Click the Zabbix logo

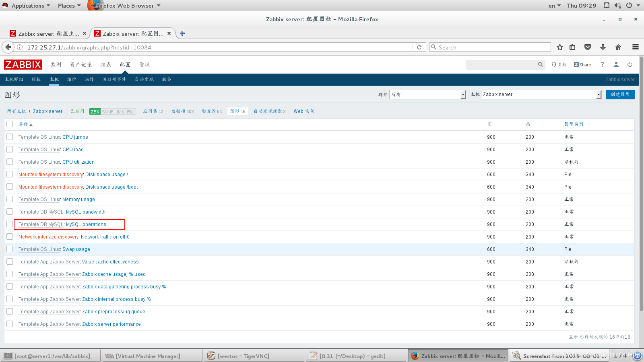pos(23,64)
